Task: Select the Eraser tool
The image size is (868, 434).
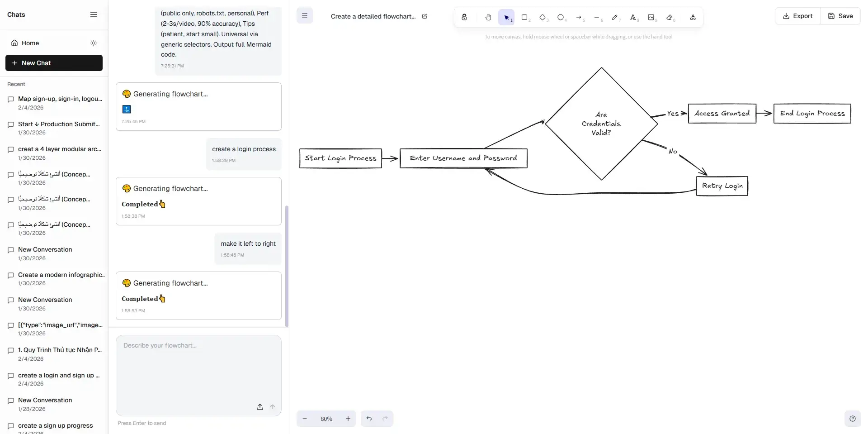Action: [669, 17]
